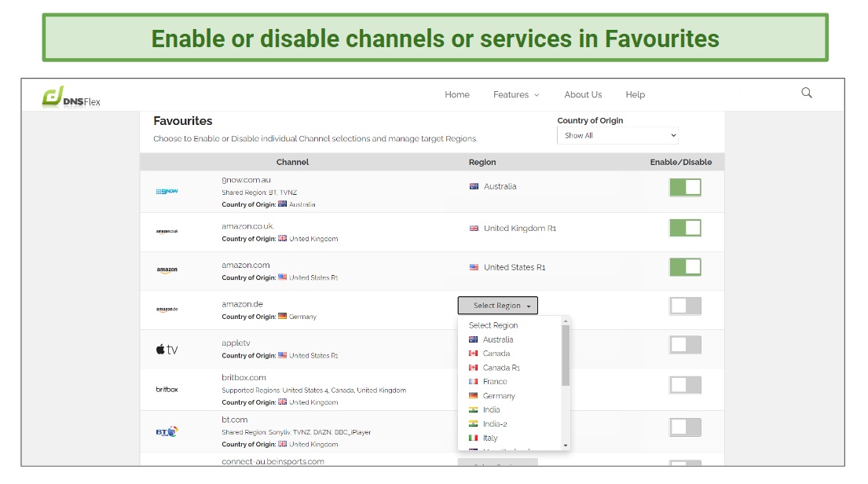Image resolution: width=868 pixels, height=484 pixels.
Task: Click the amazon.com channel name
Action: [245, 266]
